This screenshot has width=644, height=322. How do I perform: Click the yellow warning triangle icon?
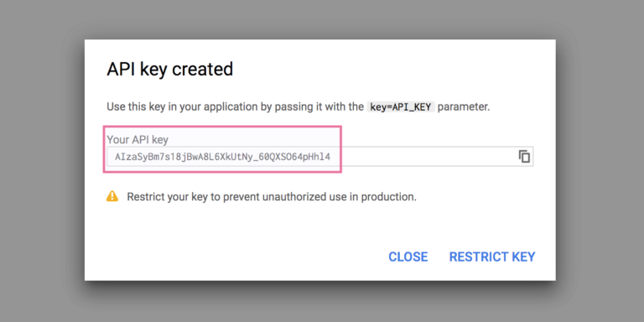[112, 196]
